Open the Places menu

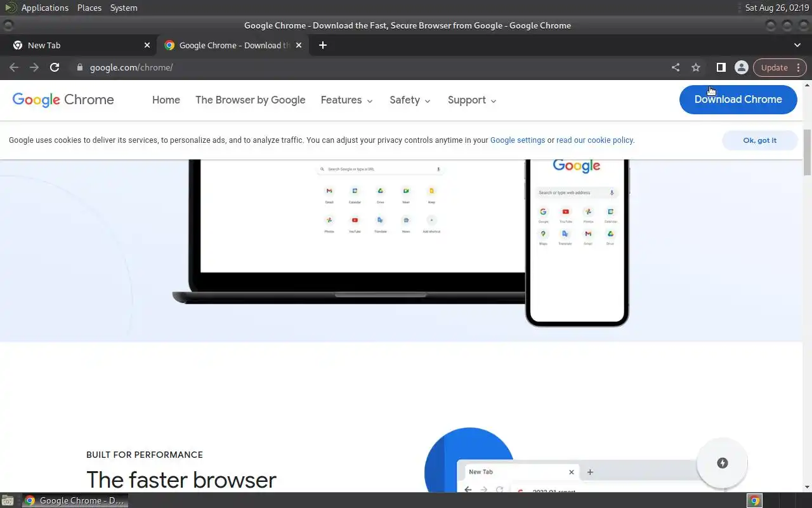tap(89, 8)
